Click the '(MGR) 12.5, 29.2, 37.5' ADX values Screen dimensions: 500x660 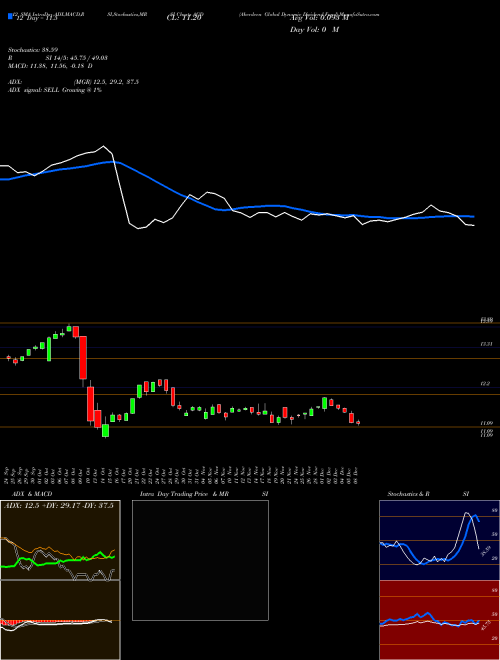[106, 82]
